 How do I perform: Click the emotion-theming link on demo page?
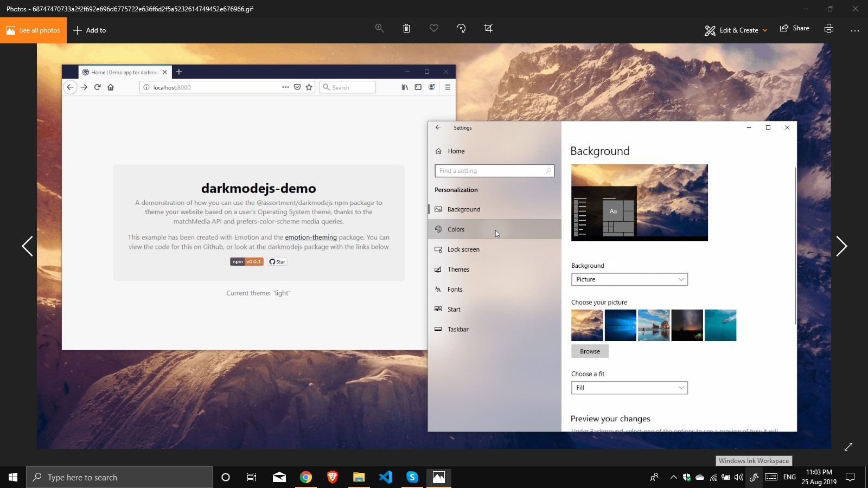pos(311,237)
